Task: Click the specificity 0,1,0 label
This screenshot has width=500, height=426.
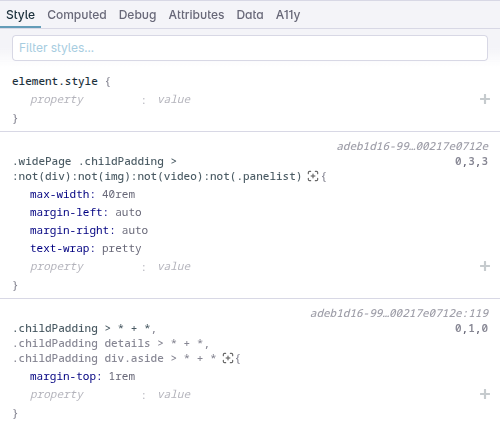Action: pos(471,328)
